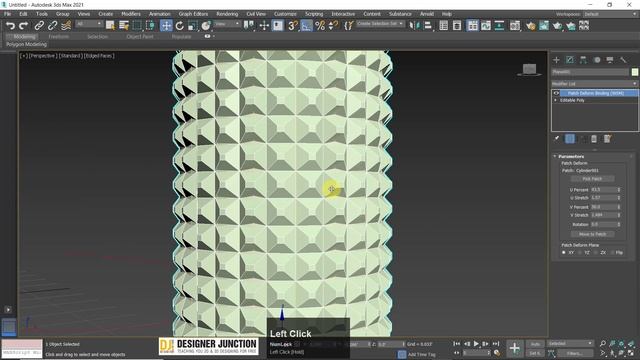Open the reference coordinate View dropdown
The image size is (640, 360).
click(x=227, y=24)
